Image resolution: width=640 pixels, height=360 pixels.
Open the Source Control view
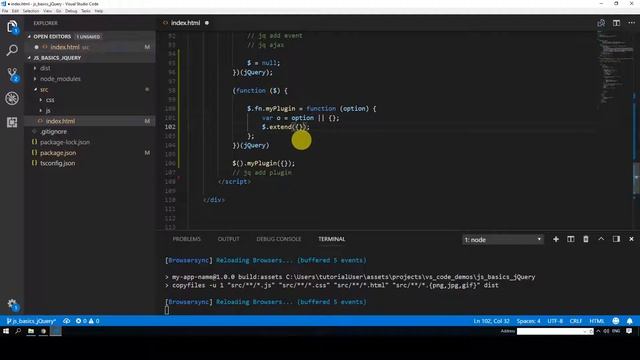click(12, 74)
